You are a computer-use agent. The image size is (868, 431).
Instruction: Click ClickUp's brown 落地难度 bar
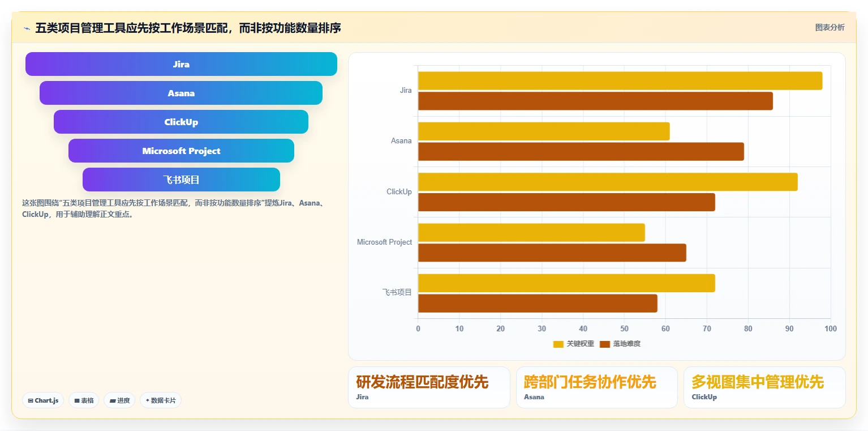pos(566,202)
